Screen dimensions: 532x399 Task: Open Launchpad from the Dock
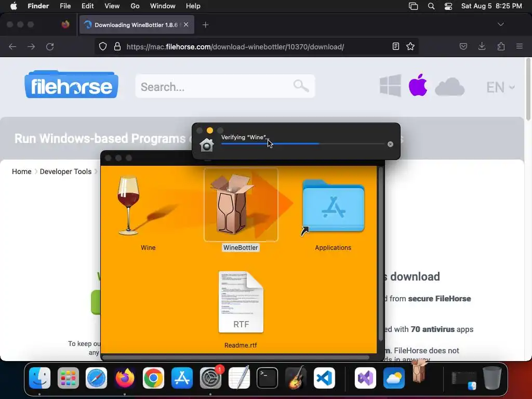click(68, 378)
